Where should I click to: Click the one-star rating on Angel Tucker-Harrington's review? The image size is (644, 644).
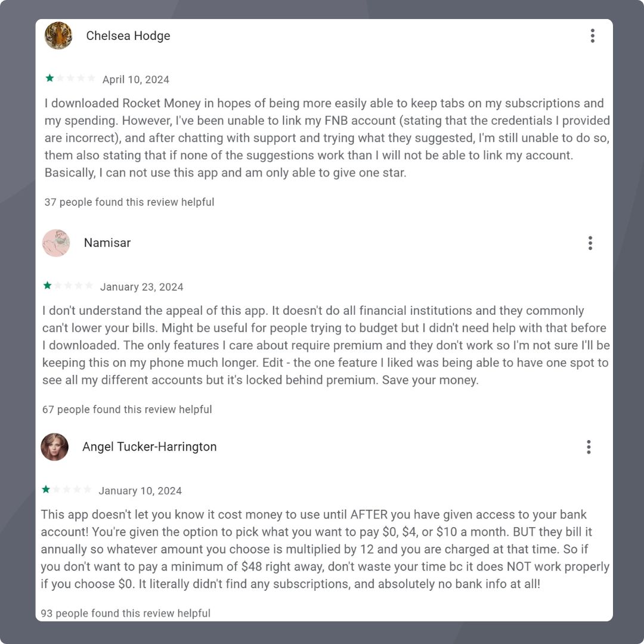coord(46,489)
